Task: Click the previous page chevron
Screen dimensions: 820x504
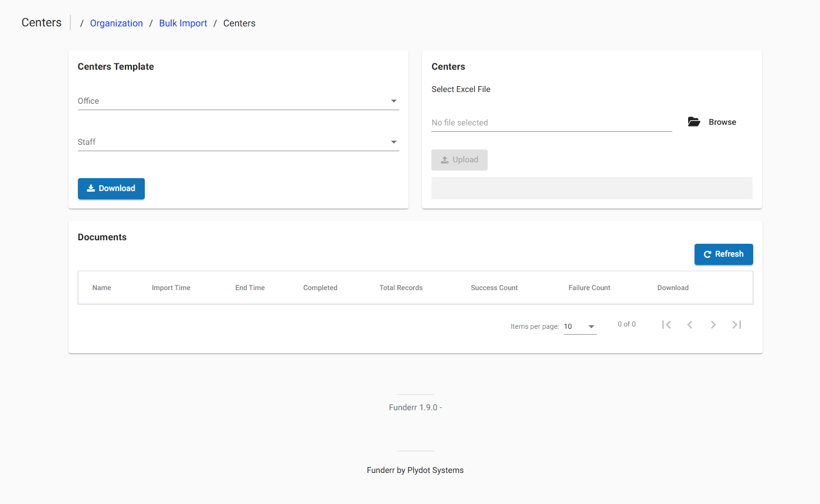Action: 690,324
